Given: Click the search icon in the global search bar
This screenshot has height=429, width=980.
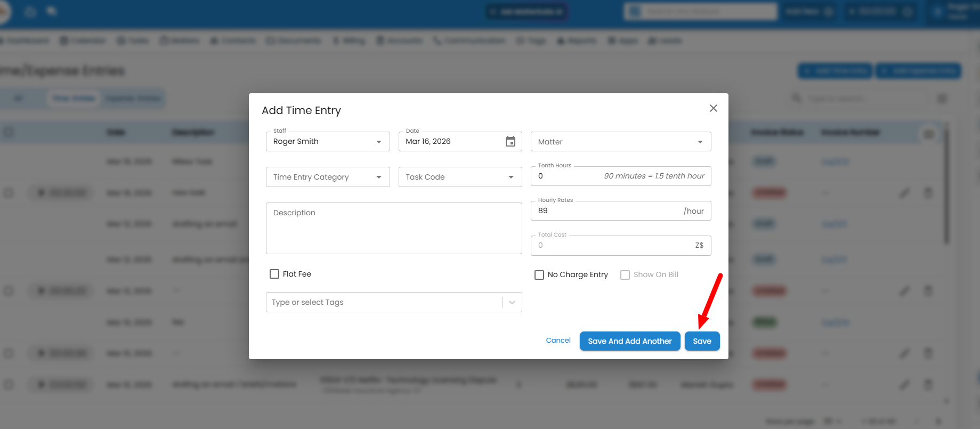Looking at the screenshot, I should tap(634, 12).
